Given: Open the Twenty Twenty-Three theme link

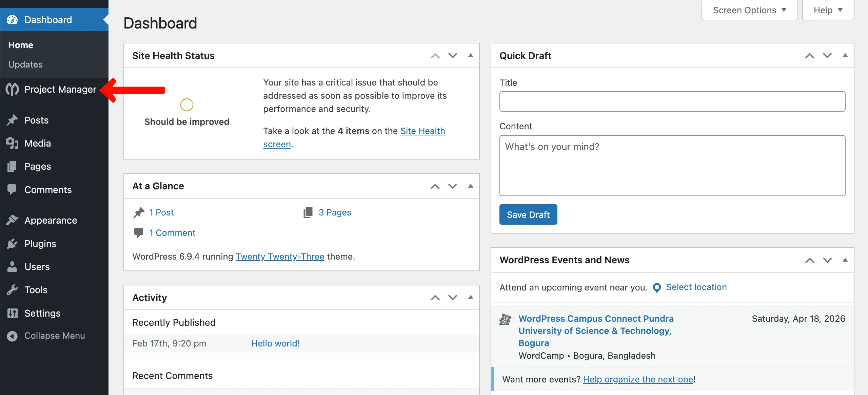Looking at the screenshot, I should pyautogui.click(x=280, y=257).
